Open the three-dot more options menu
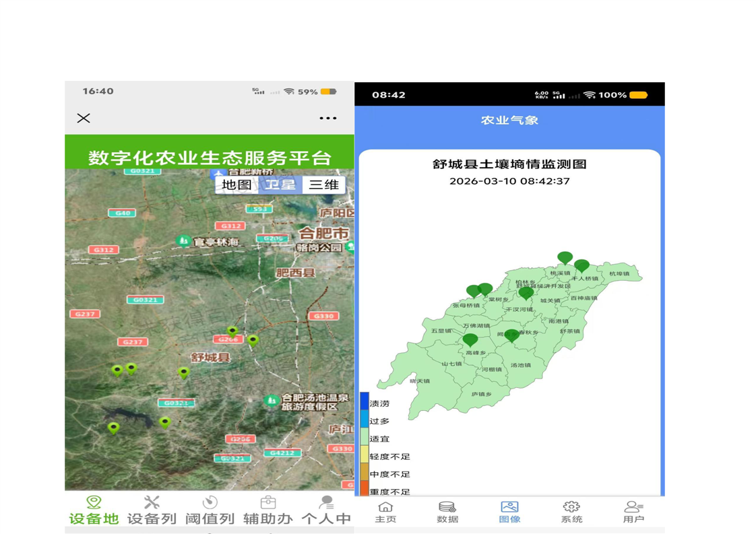This screenshot has width=756, height=534. 328,119
